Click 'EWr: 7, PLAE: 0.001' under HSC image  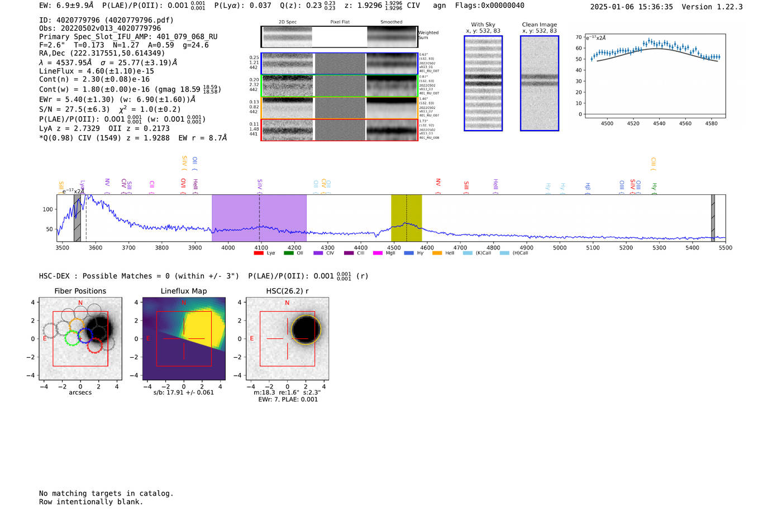point(288,400)
